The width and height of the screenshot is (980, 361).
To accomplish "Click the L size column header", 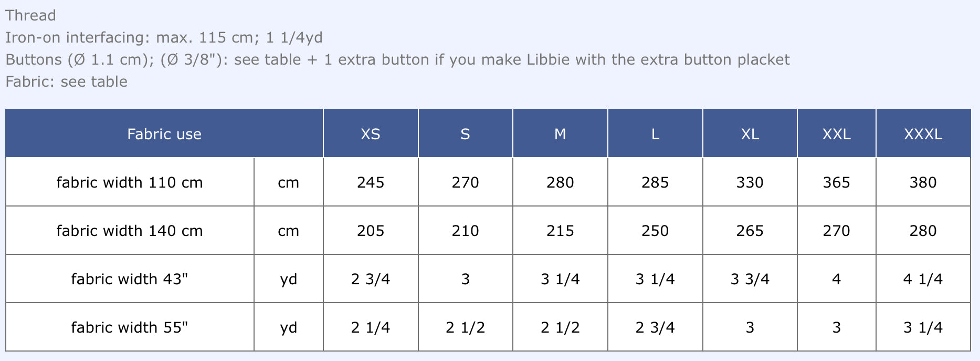I will pyautogui.click(x=655, y=134).
